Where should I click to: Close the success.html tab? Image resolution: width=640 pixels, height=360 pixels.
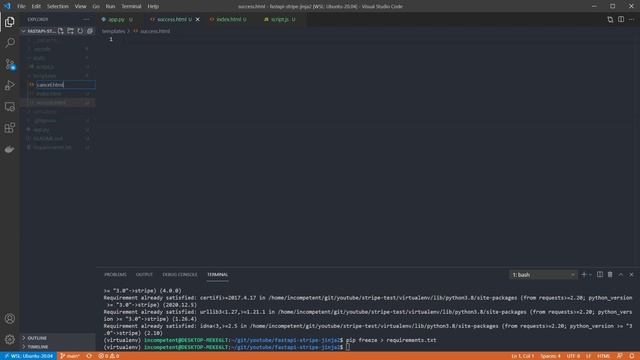coord(198,19)
